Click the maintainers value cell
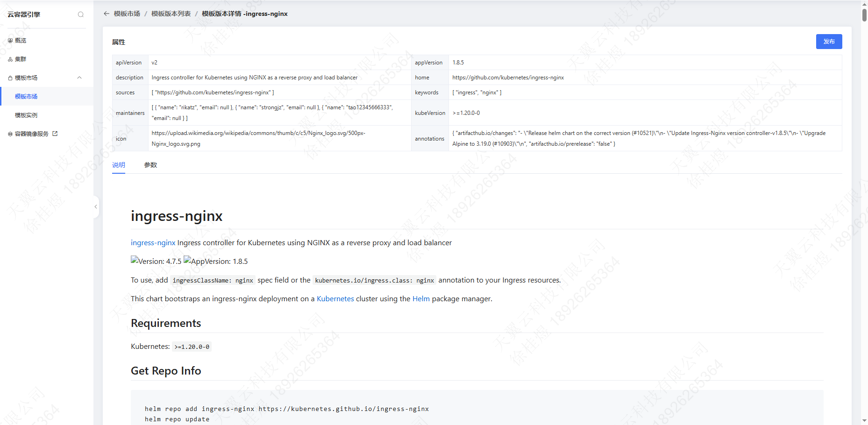Image resolution: width=868 pixels, height=425 pixels. [x=279, y=113]
